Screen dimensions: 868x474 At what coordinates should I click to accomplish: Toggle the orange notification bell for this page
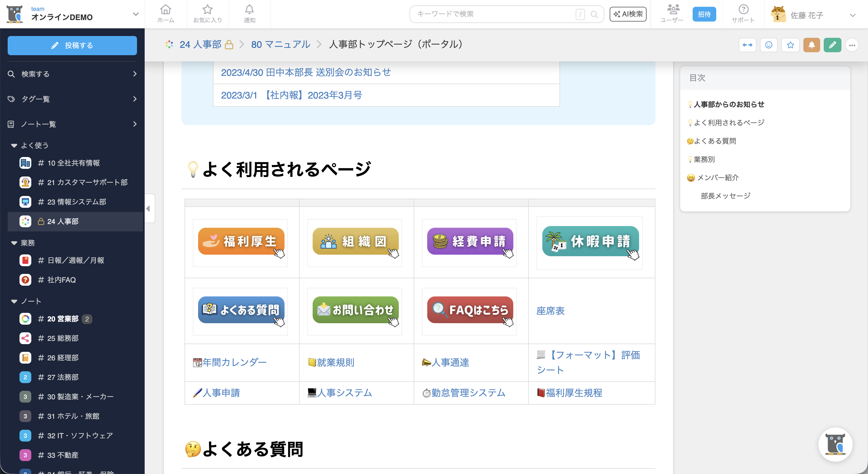[811, 45]
